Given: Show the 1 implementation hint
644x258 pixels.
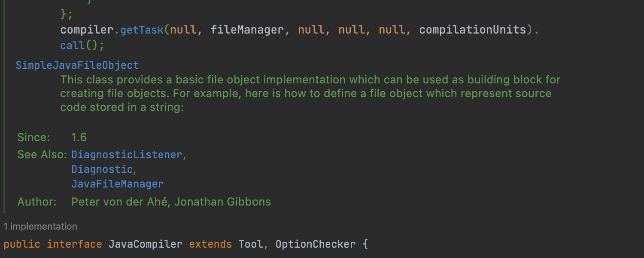Looking at the screenshot, I should click(x=40, y=226).
